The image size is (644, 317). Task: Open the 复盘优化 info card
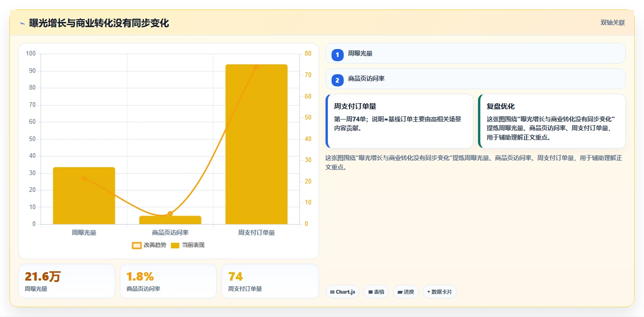click(x=552, y=121)
